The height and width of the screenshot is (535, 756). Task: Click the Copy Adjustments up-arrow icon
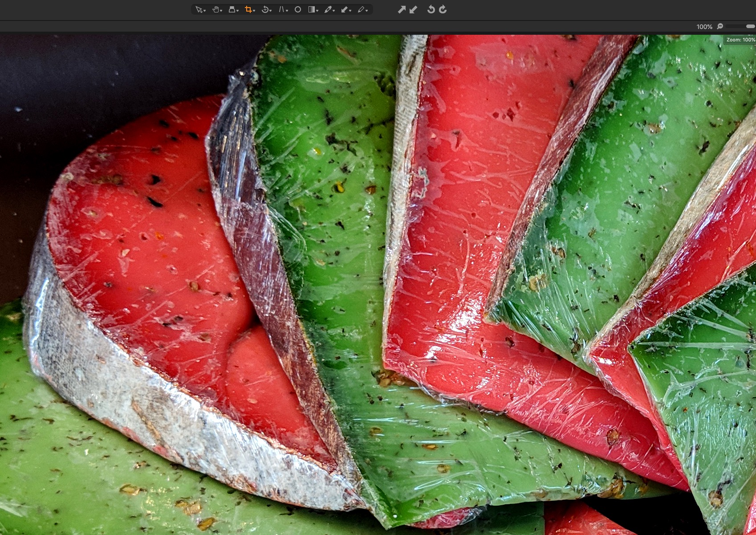402,9
